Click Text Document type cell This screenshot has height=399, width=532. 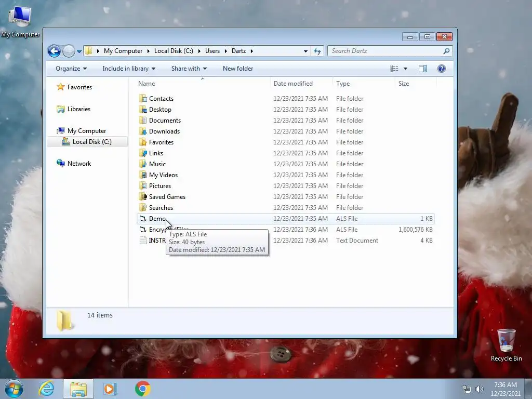coord(357,240)
